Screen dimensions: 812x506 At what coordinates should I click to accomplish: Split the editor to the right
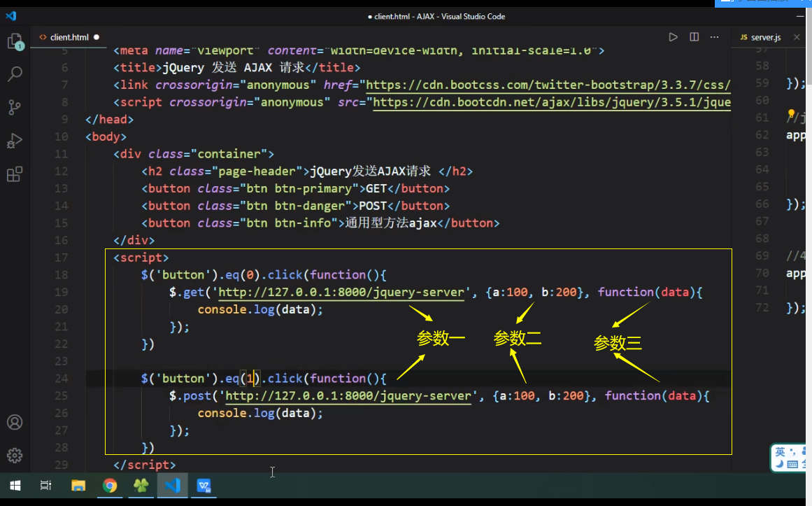coord(695,37)
